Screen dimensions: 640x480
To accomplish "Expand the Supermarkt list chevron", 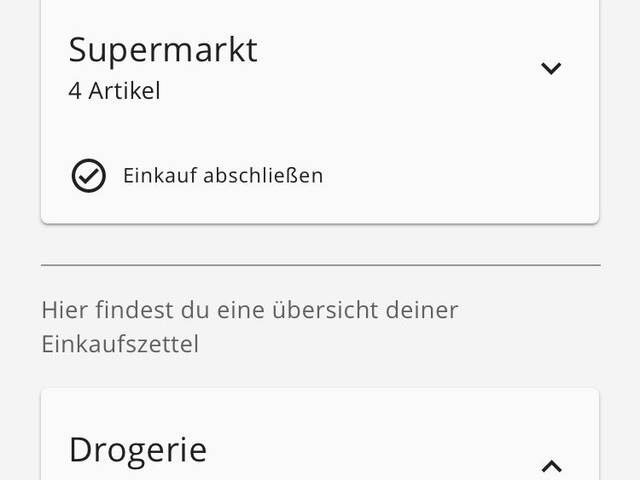I will click(551, 68).
